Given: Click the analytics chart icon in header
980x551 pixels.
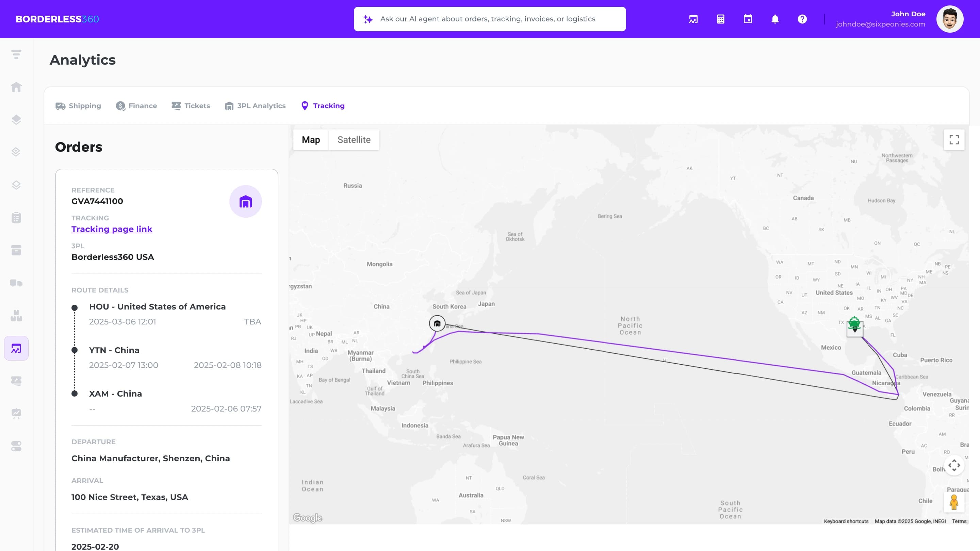Looking at the screenshot, I should tap(693, 19).
